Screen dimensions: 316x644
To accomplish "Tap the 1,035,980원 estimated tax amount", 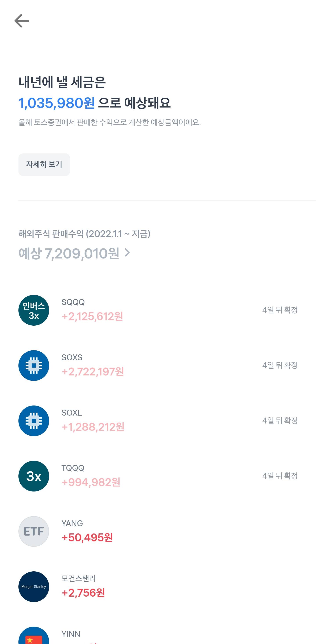I will (56, 103).
